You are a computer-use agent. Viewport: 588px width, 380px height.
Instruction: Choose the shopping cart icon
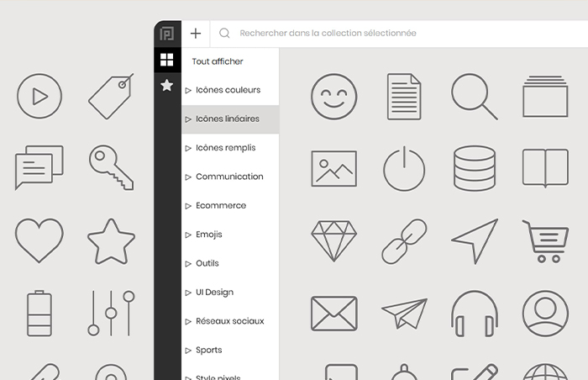(x=544, y=241)
